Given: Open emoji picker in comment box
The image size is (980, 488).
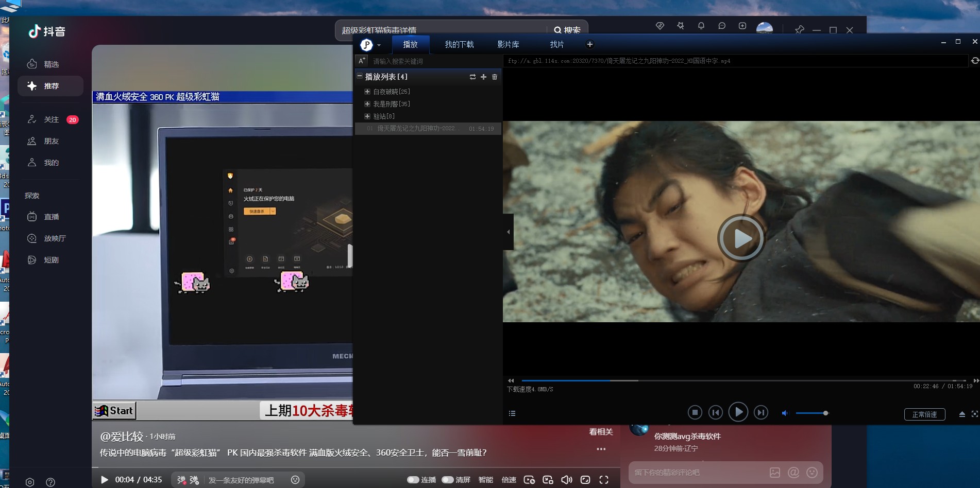Looking at the screenshot, I should (812, 473).
